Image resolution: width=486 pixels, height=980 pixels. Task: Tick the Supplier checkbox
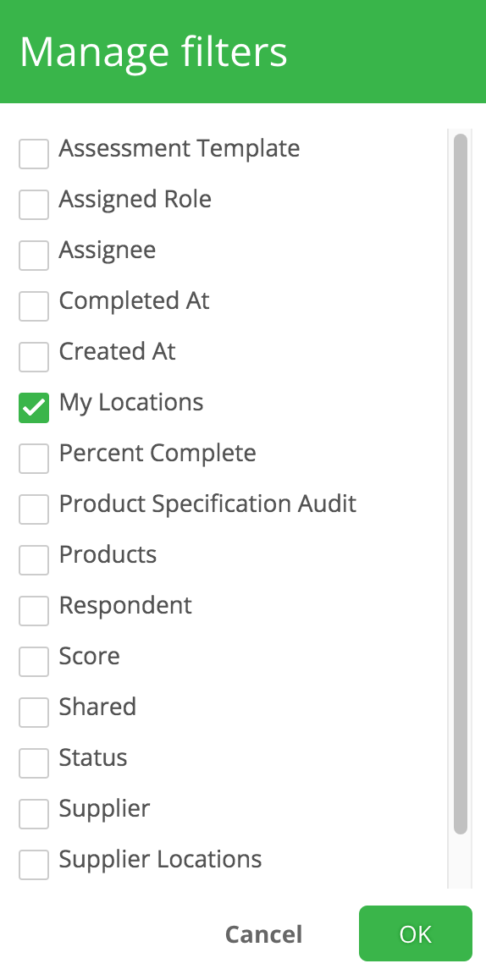[34, 813]
